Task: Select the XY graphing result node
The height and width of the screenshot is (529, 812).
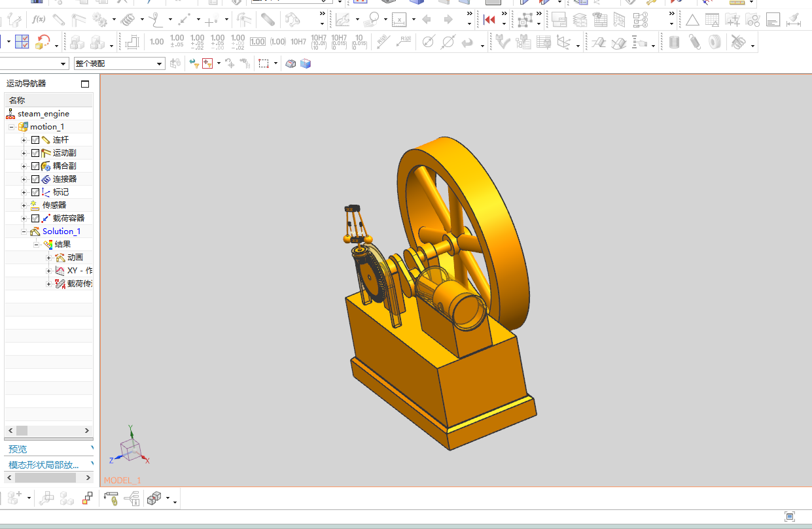Action: (x=79, y=271)
